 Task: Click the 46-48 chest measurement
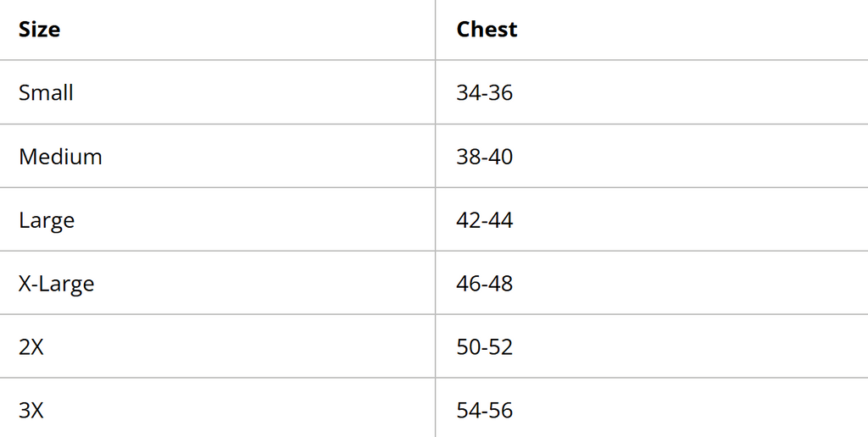[x=484, y=284]
